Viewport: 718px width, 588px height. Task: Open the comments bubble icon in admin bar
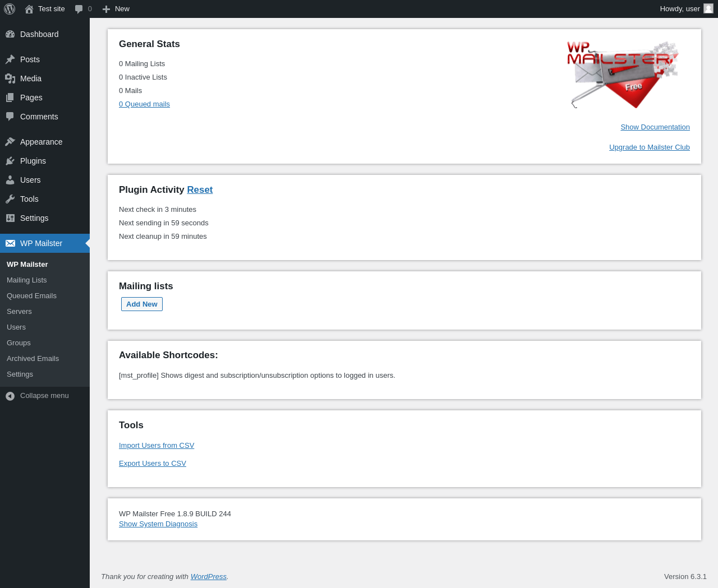coord(79,9)
